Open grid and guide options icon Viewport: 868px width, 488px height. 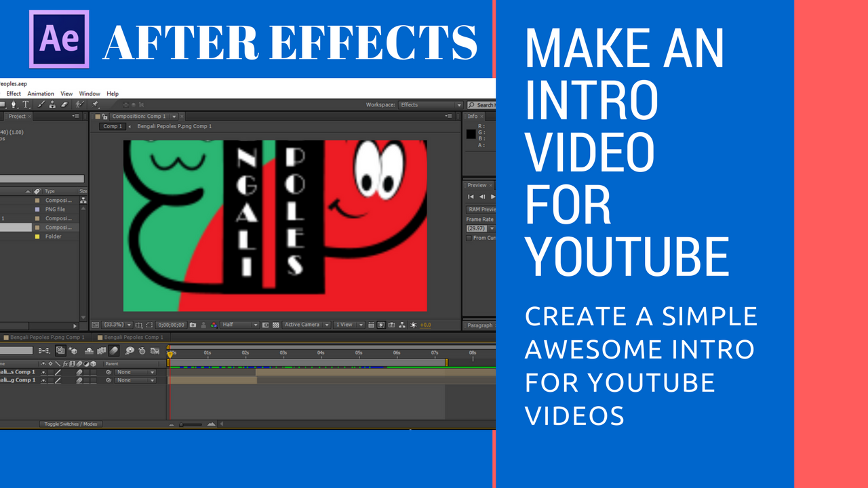139,325
